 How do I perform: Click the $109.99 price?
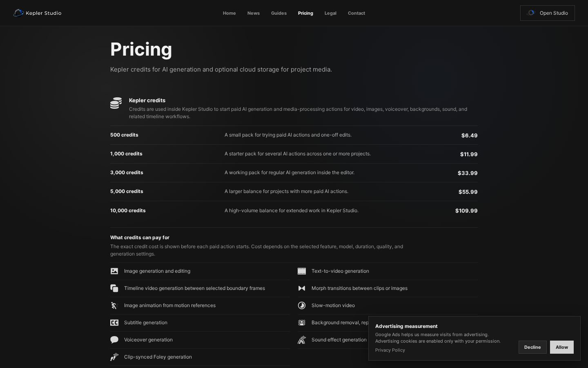pos(466,211)
